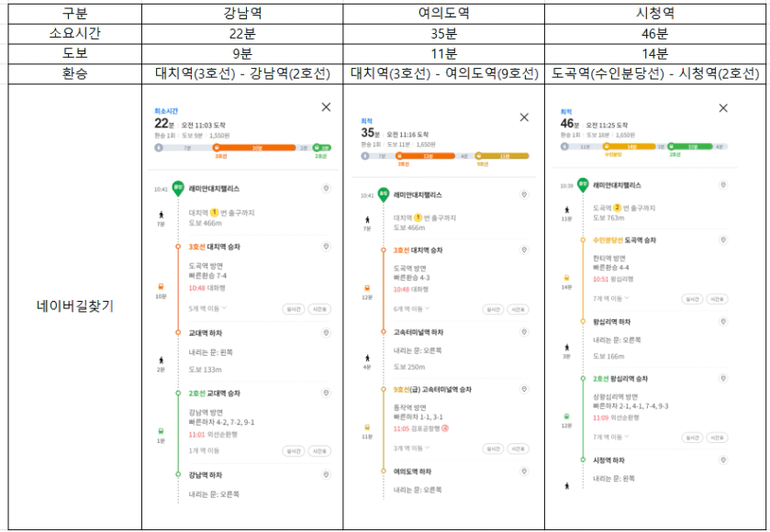Click location pin beside 래미안대치팰리스 in 46분 route

[x=723, y=185]
